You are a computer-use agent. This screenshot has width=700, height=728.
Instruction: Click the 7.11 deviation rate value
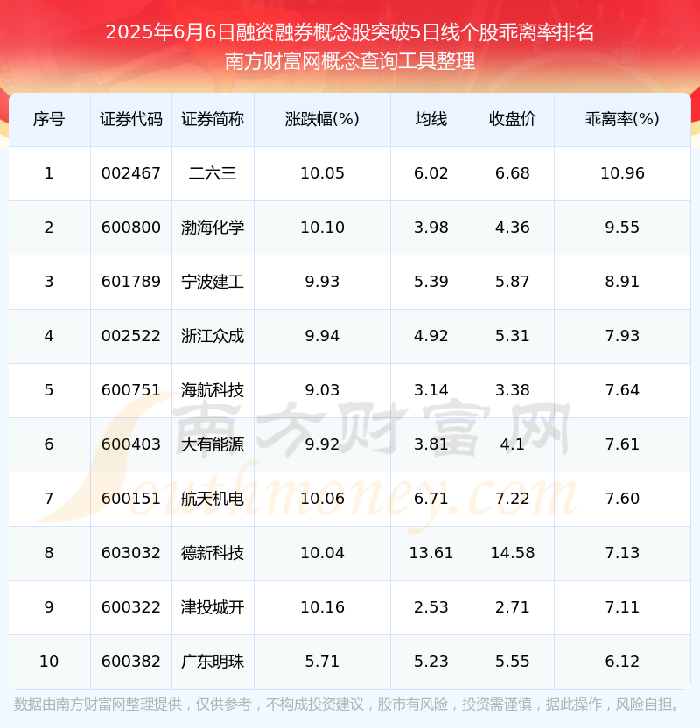pyautogui.click(x=622, y=607)
